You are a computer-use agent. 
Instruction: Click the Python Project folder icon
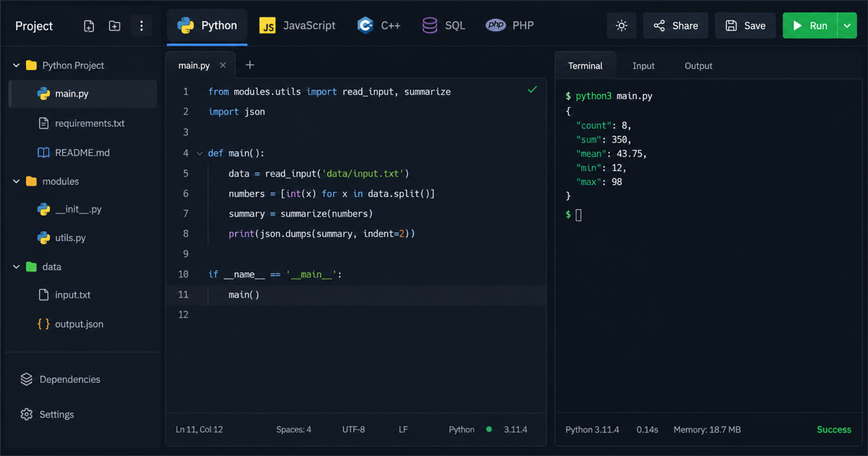[x=31, y=65]
